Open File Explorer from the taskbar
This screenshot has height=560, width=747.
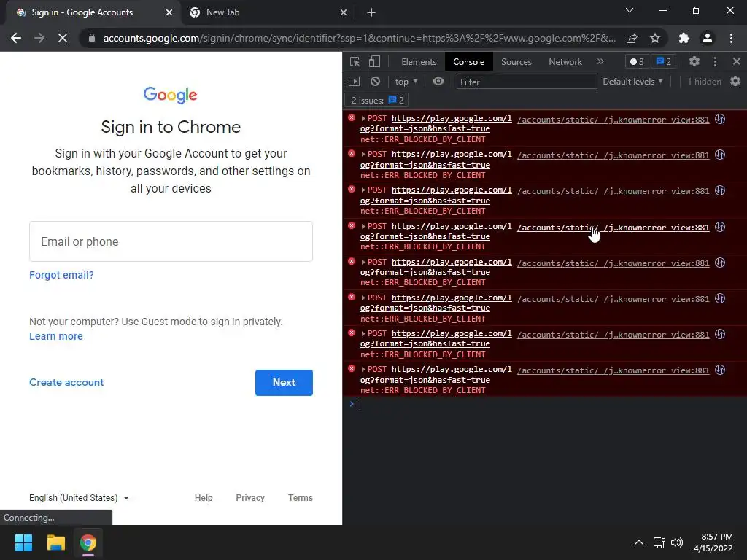pos(55,542)
